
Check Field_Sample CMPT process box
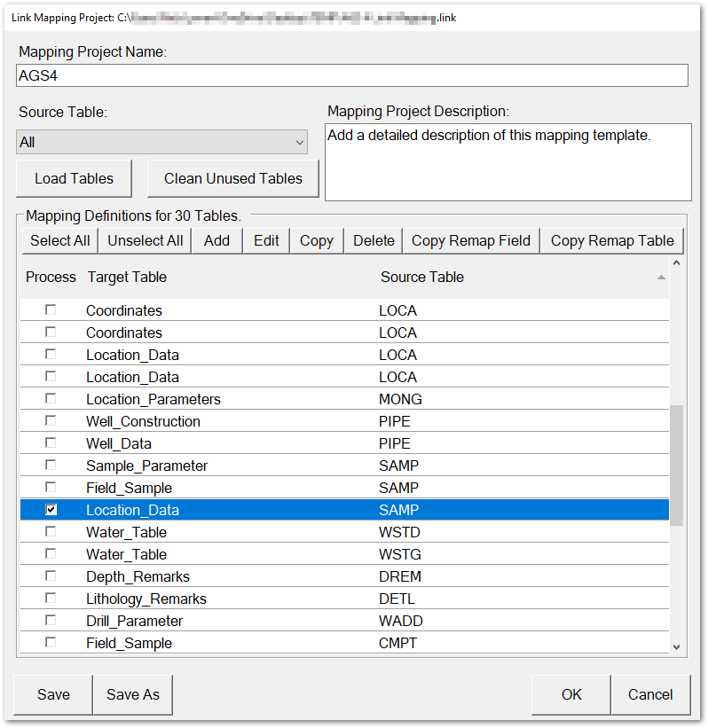51,643
